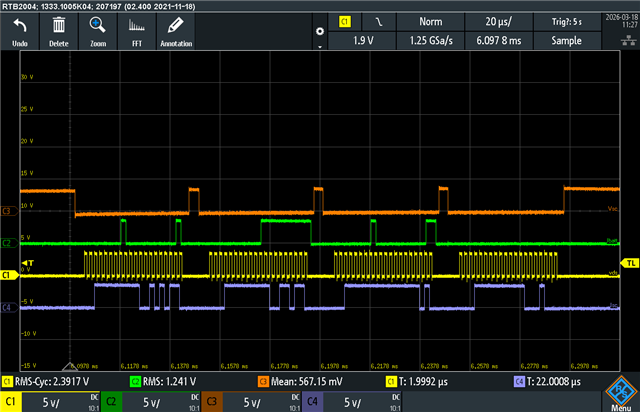Click the C4 ground level marker
Image resolution: width=640 pixels, height=412 pixels.
click(x=9, y=307)
